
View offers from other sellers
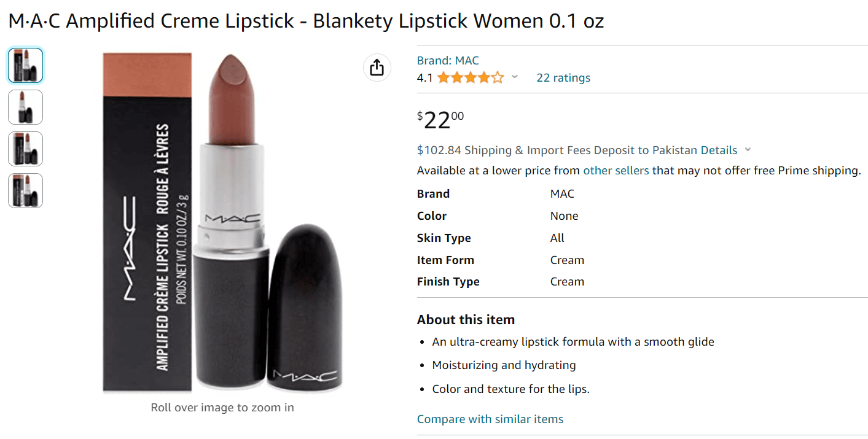click(616, 171)
